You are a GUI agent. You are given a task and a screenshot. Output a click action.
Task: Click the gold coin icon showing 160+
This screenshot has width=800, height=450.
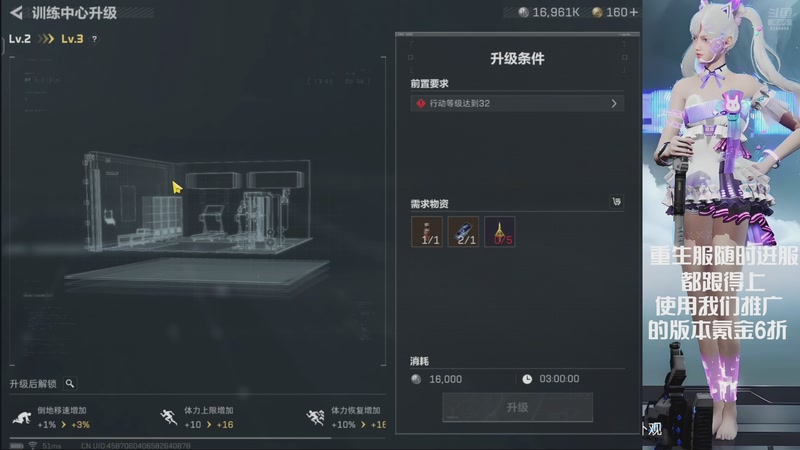597,12
